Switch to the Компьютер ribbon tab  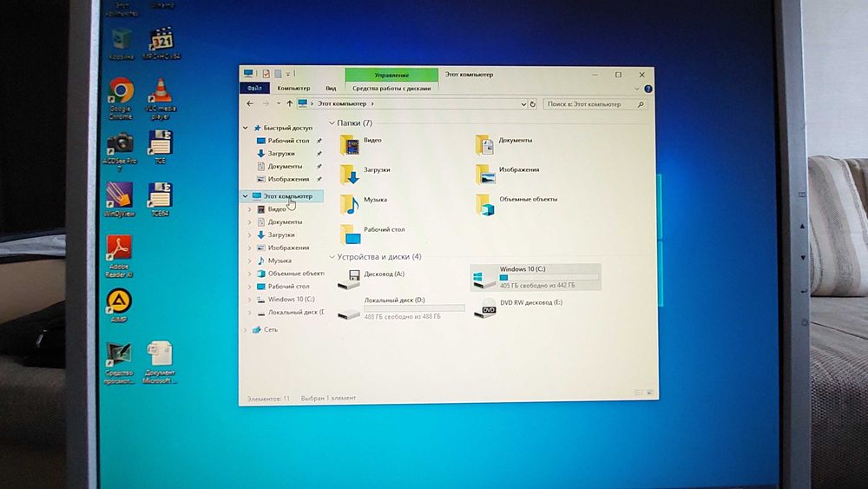coord(293,88)
